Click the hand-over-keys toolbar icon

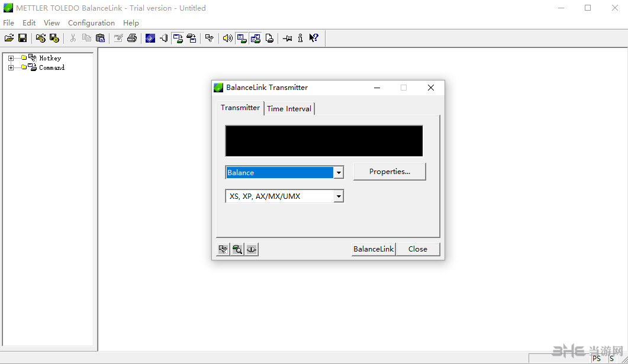pos(209,38)
